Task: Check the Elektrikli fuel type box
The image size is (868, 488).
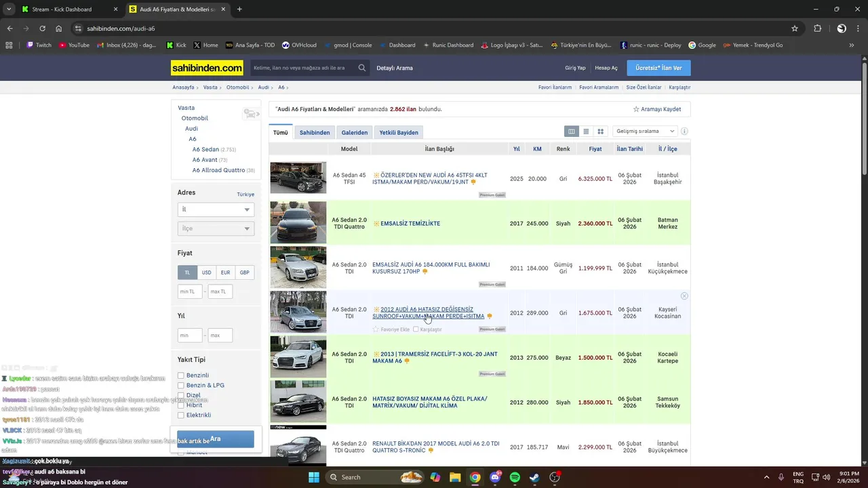Action: 181,415
